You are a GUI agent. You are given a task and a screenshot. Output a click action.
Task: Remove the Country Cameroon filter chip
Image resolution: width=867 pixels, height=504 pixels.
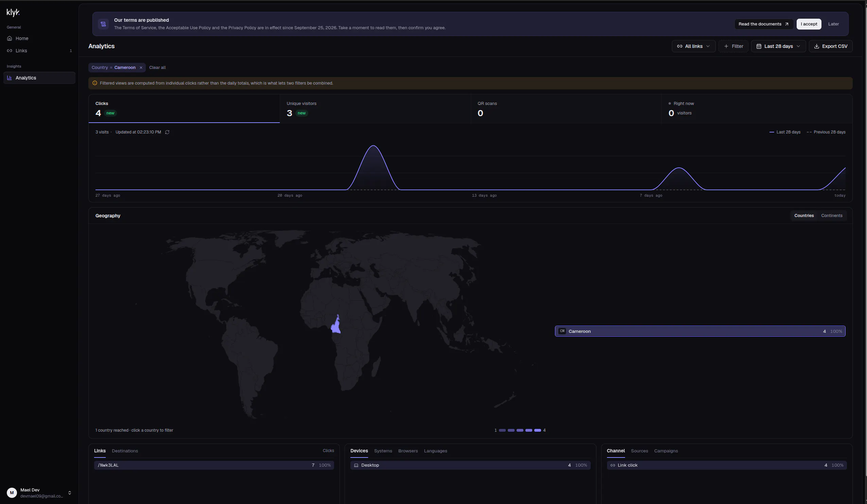[141, 67]
